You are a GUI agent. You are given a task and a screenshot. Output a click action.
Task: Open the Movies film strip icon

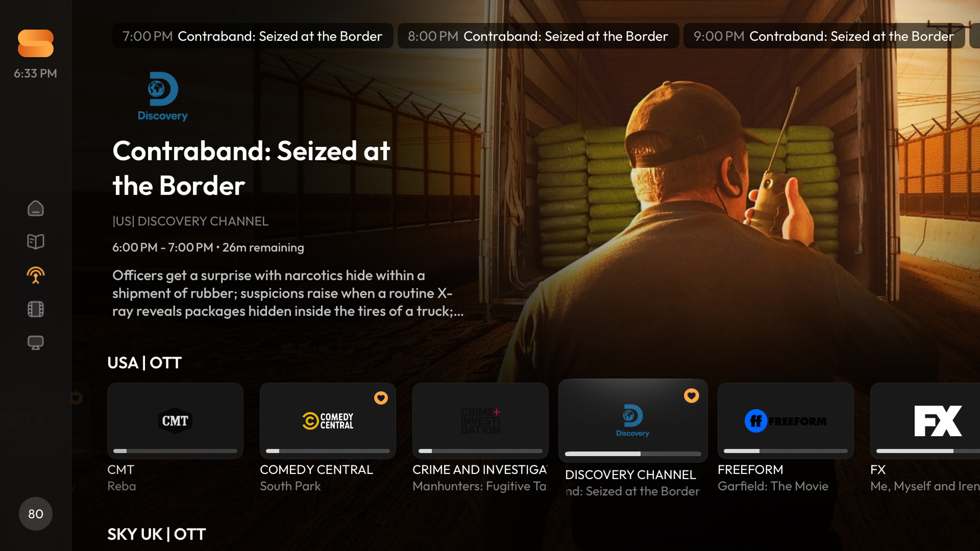(35, 309)
